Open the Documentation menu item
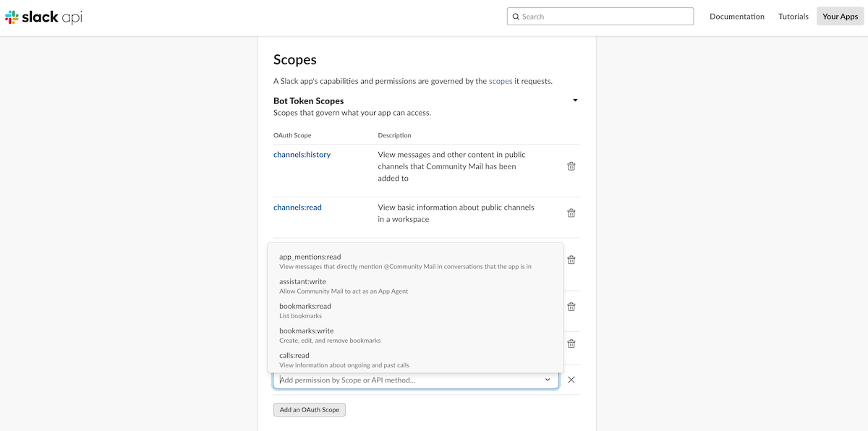This screenshot has height=431, width=868. click(x=736, y=17)
